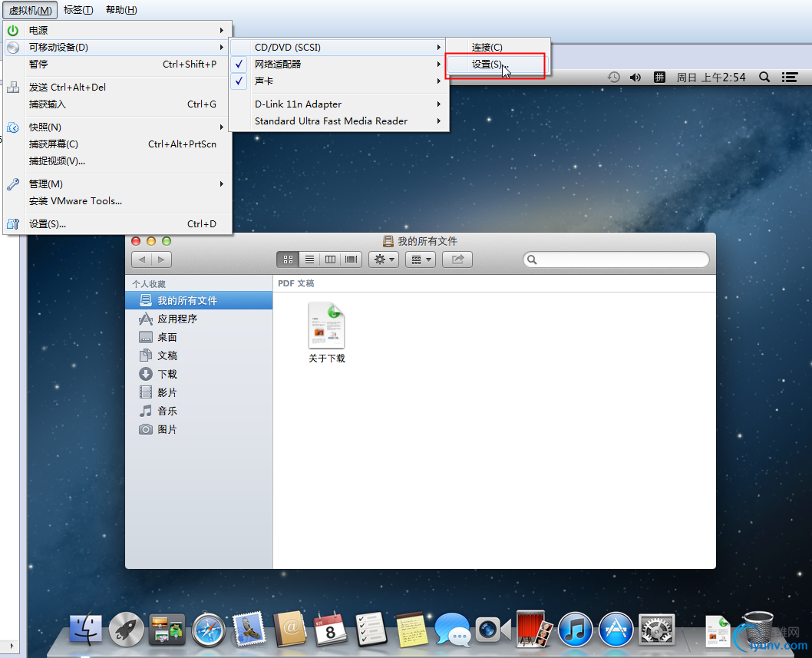The height and width of the screenshot is (658, 812).
Task: Switch Finder to icon view
Action: tap(288, 260)
